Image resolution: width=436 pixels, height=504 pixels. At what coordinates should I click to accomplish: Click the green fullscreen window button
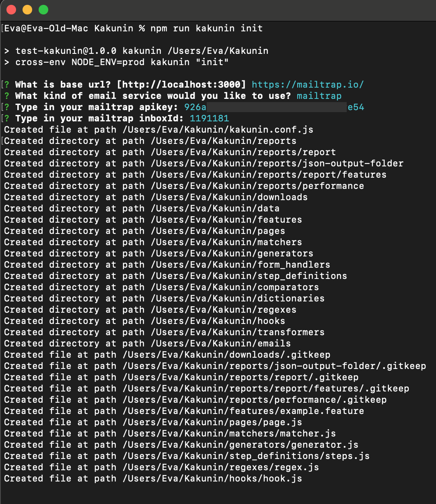click(x=43, y=10)
